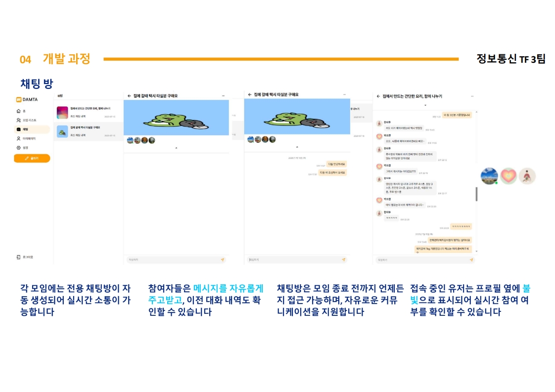Select the 채팅 sidebar item

click(x=32, y=130)
